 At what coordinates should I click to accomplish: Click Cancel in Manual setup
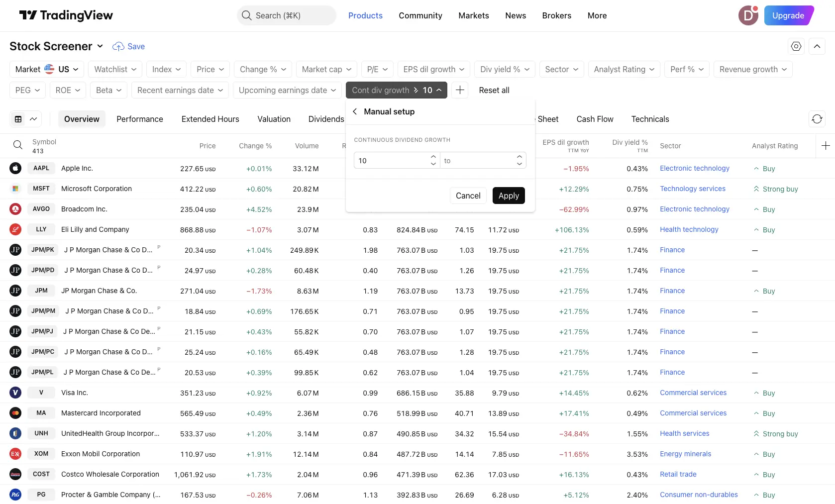[468, 196]
